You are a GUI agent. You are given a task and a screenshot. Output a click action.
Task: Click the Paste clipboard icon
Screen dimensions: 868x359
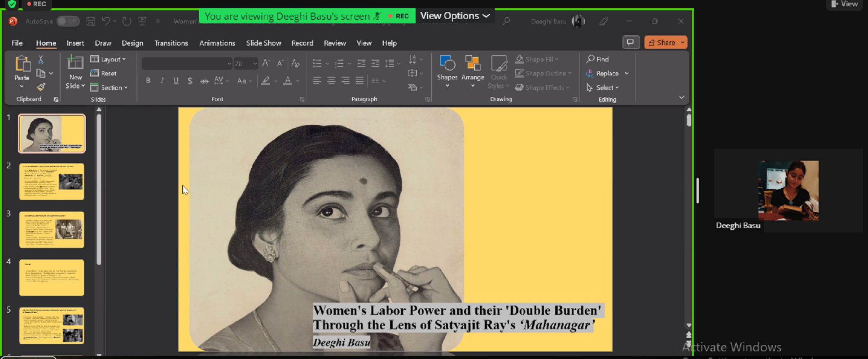point(22,64)
